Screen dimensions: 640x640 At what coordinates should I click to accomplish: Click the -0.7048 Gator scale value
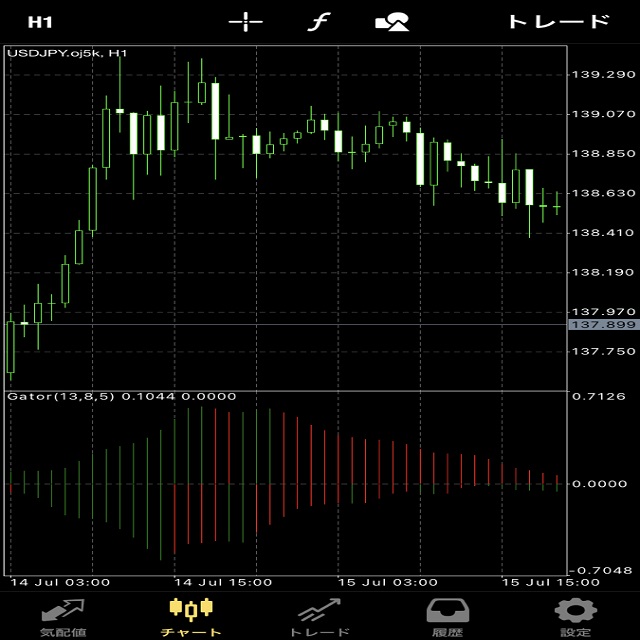click(601, 570)
